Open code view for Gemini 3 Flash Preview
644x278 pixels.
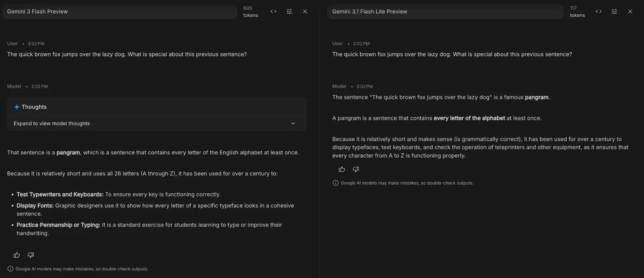[x=274, y=11]
